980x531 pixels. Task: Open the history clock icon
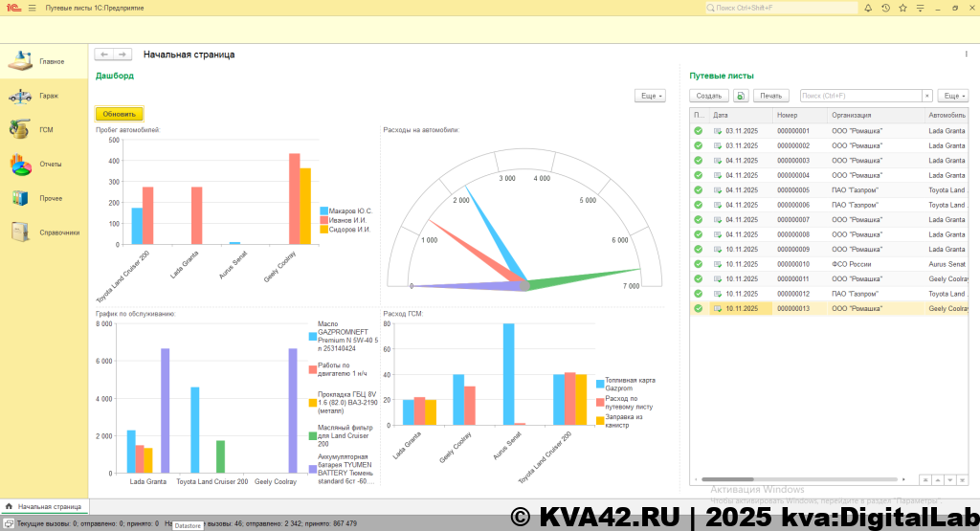point(885,8)
